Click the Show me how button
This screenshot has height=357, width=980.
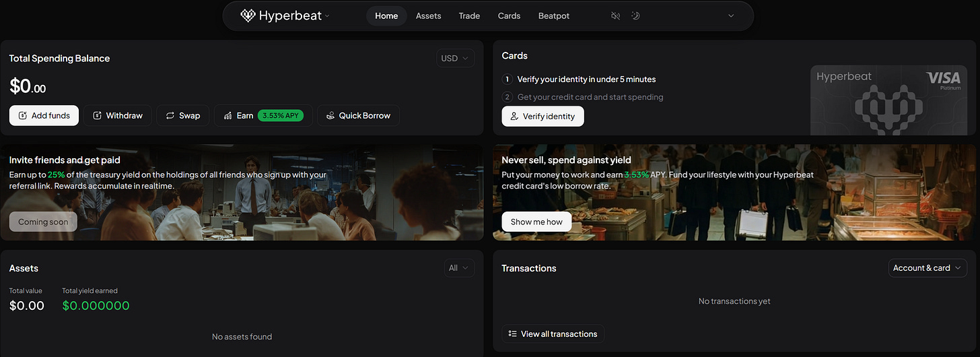click(x=536, y=222)
